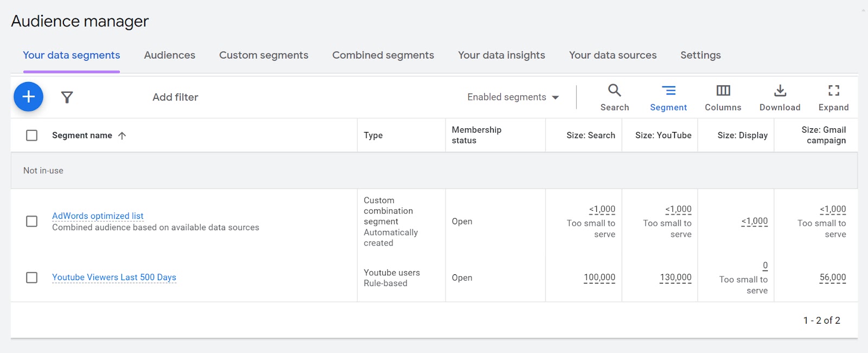Open the AdWords optimized list segment
The image size is (868, 353).
tap(98, 216)
